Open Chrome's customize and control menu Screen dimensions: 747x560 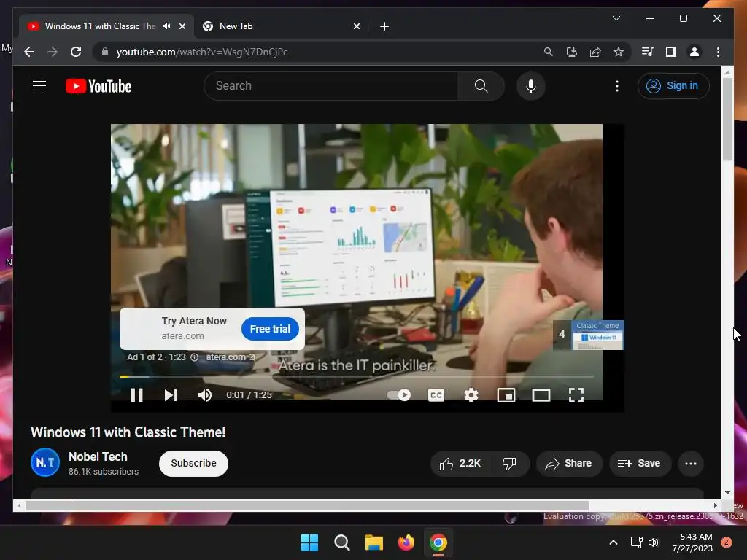tap(718, 52)
